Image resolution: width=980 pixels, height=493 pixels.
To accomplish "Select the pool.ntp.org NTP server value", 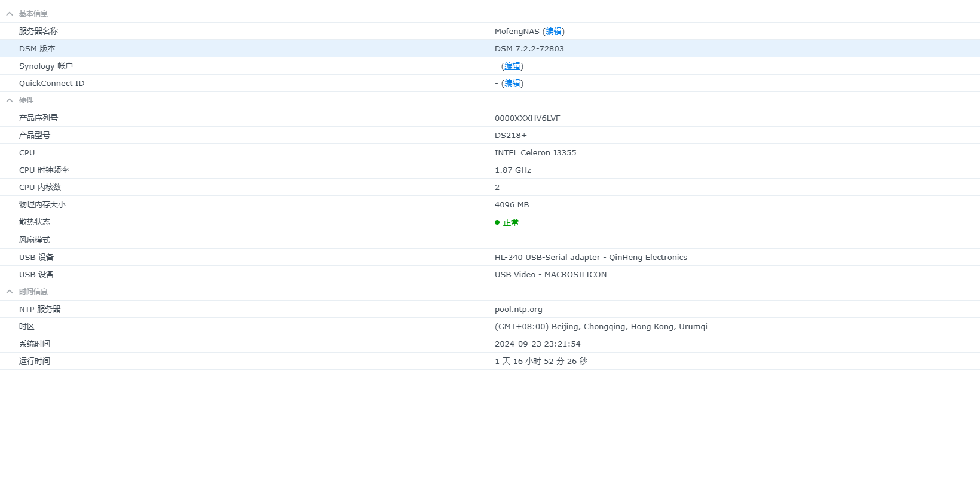I will (518, 310).
